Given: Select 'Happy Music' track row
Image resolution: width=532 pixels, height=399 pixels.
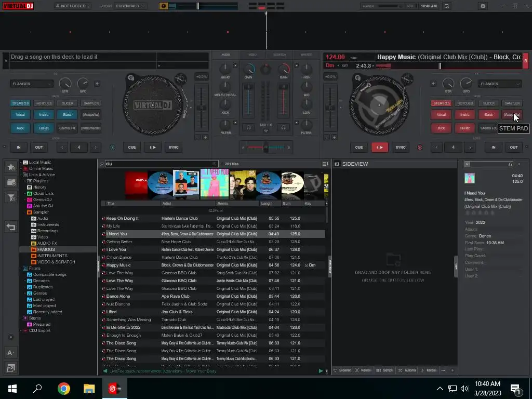Looking at the screenshot, I should [213, 265].
